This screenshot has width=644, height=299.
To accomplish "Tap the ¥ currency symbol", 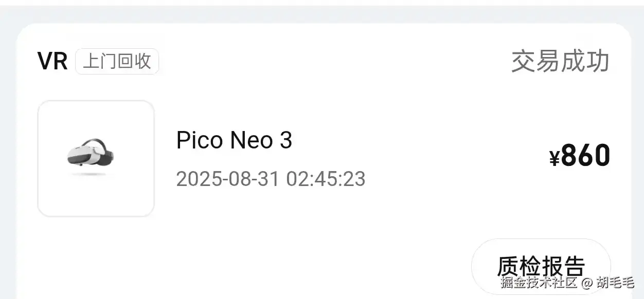I will coord(554,159).
